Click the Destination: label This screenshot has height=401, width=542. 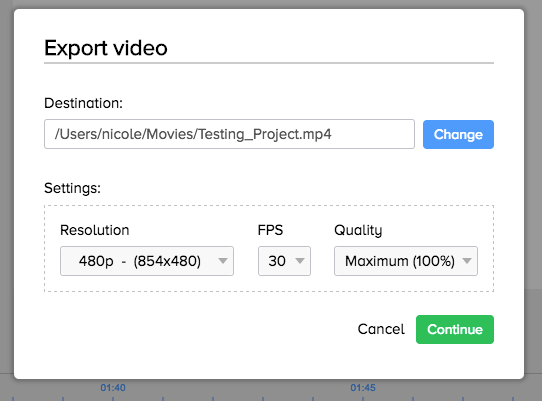pos(83,103)
